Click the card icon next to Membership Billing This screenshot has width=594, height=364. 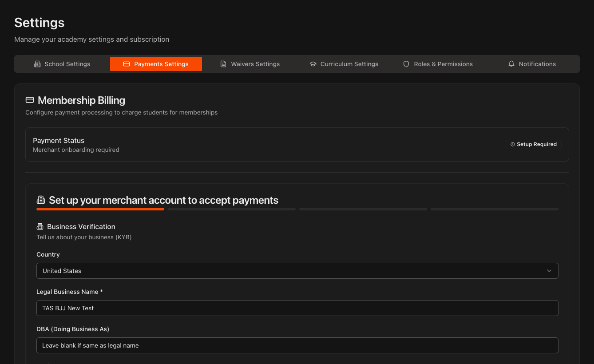[x=30, y=100]
